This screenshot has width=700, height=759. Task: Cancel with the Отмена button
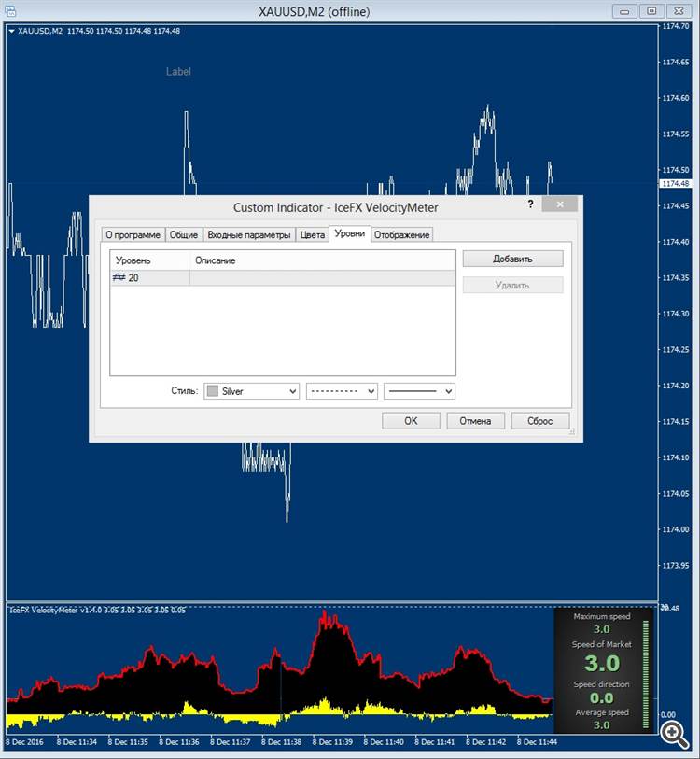point(475,421)
